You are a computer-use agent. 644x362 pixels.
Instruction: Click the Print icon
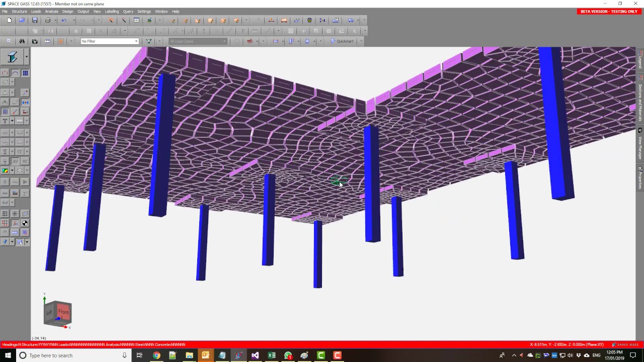(x=48, y=20)
